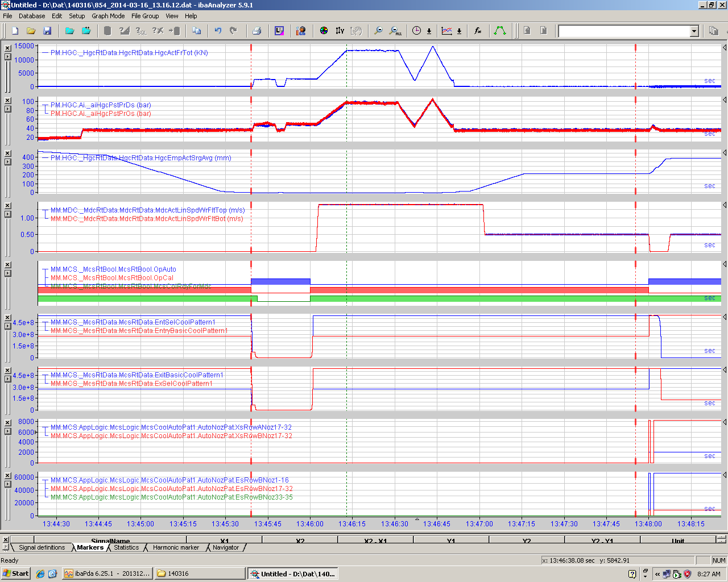Viewport: 728px width, 582px height.
Task: Click arrow button below MdcActLinSpd pane close
Action: [x=7, y=214]
